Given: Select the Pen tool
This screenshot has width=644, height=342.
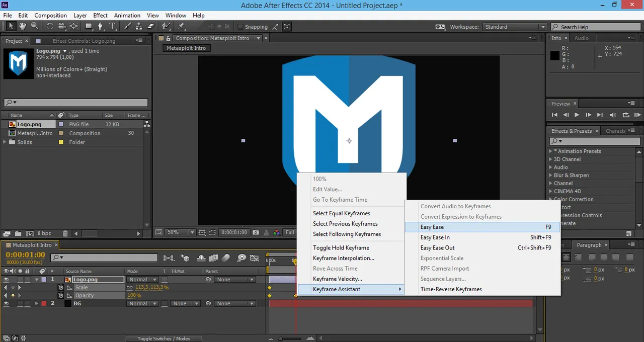Looking at the screenshot, I should pos(101,27).
